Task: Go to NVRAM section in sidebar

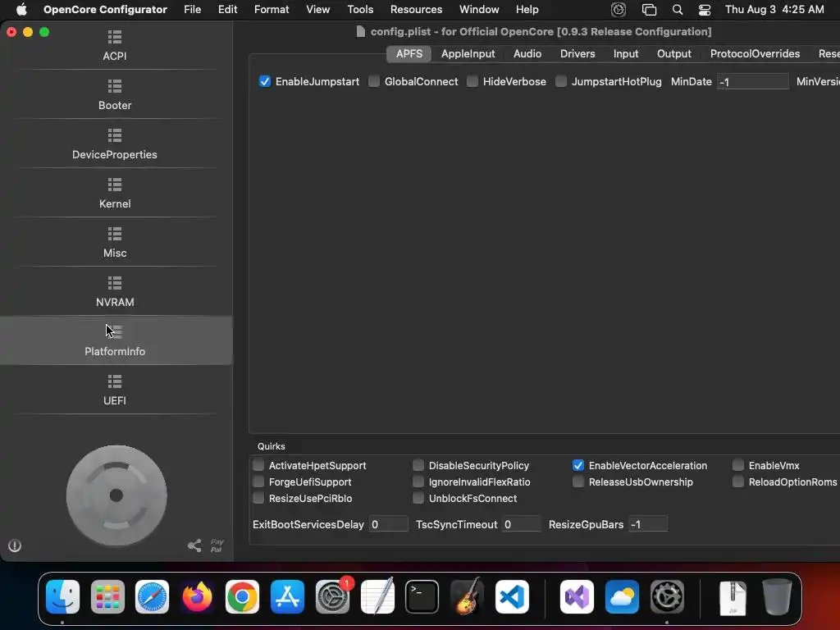Action: tap(115, 292)
